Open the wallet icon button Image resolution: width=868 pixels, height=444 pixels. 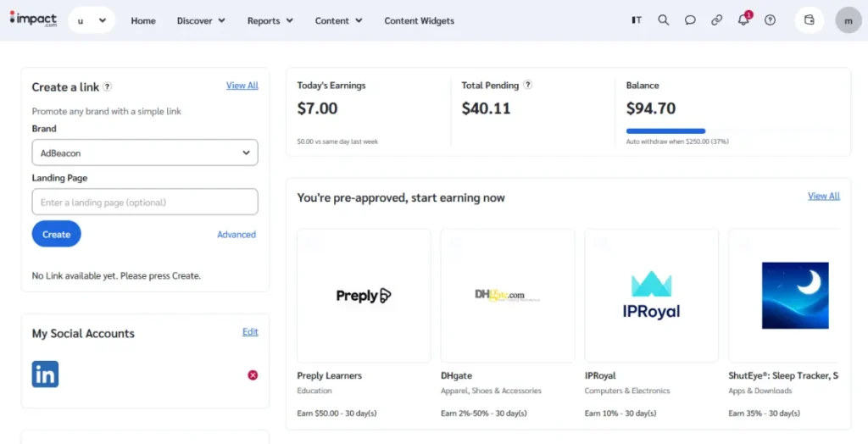(x=810, y=20)
